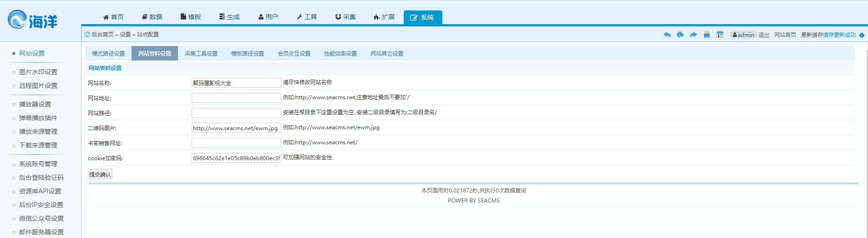Click the forward arrow icon in the toolbar
Image resolution: width=868 pixels, height=238 pixels.
[693, 35]
